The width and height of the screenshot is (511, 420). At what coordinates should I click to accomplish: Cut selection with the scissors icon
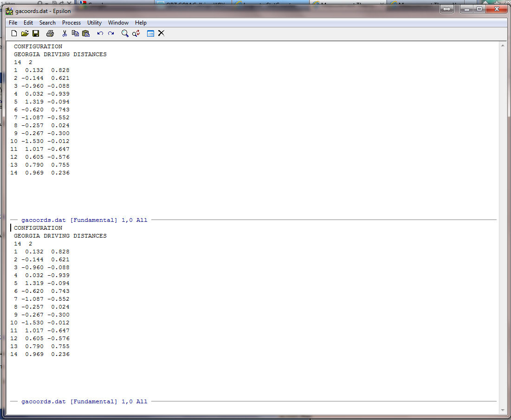[65, 33]
